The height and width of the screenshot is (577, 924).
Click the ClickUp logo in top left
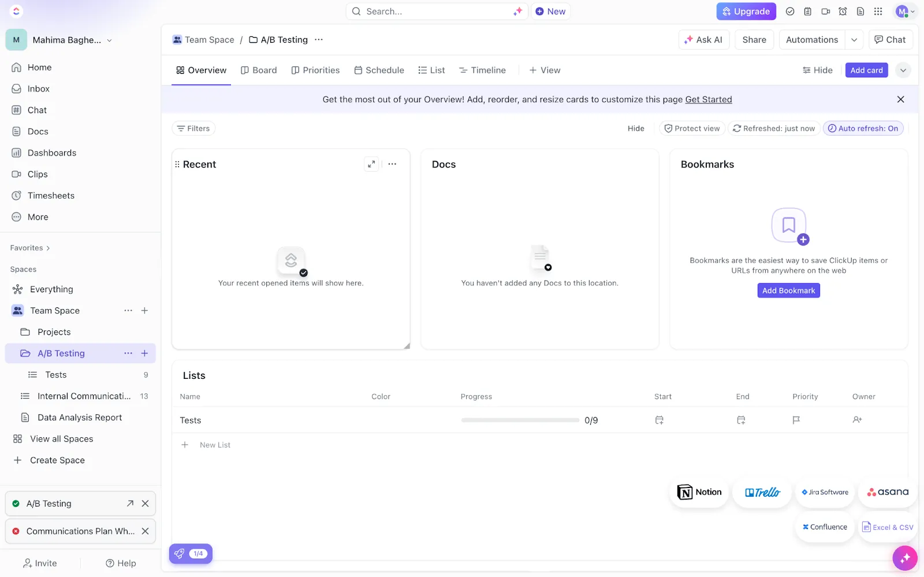[16, 11]
